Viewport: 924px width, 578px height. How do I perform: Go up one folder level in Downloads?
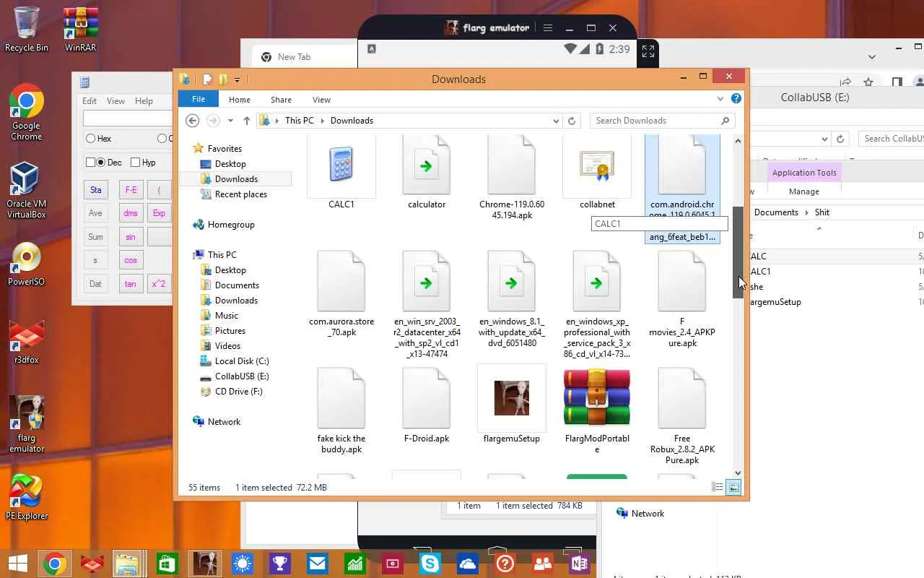click(246, 121)
